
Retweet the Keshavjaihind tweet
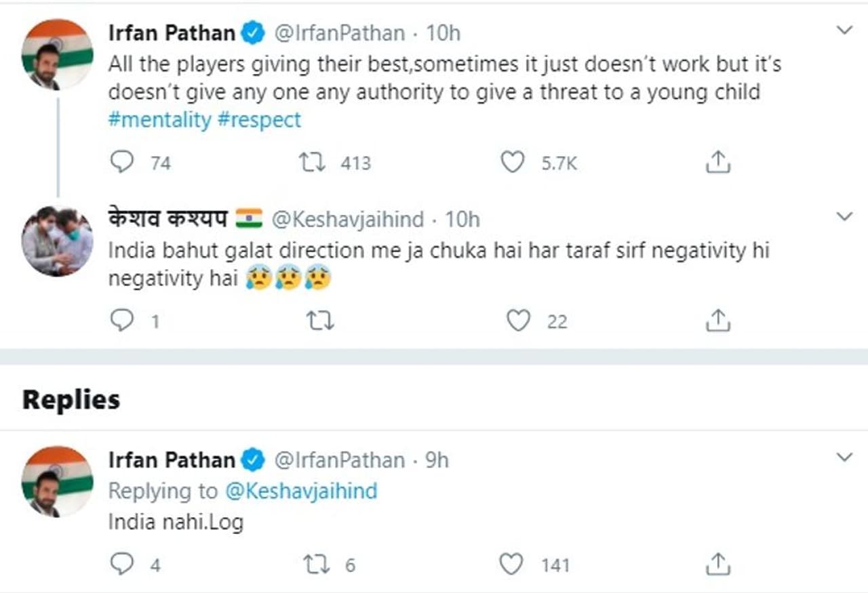319,321
